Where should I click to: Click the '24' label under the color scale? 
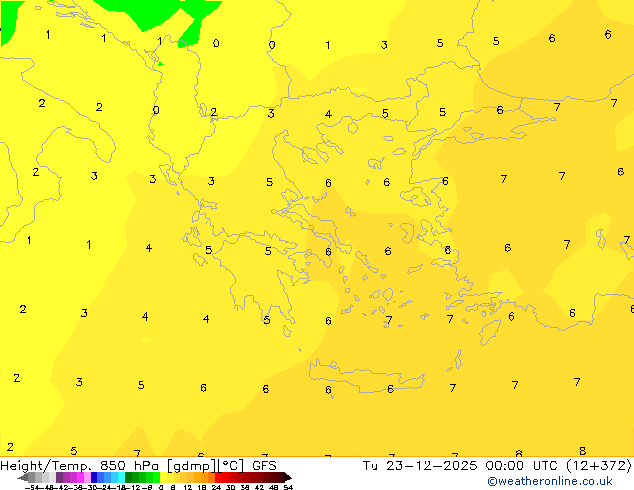coord(216,488)
